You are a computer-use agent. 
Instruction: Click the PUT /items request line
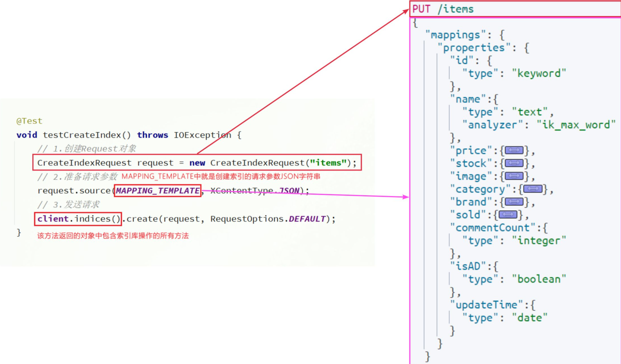(x=443, y=9)
